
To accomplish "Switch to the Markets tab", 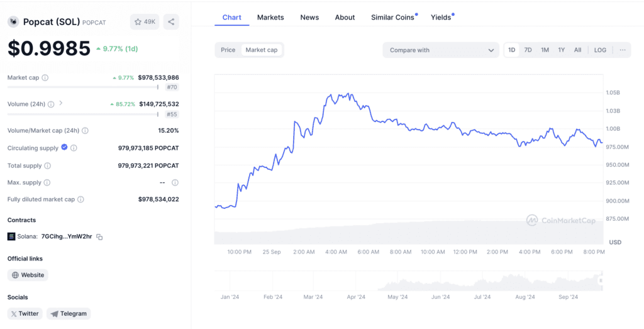I will (x=270, y=17).
